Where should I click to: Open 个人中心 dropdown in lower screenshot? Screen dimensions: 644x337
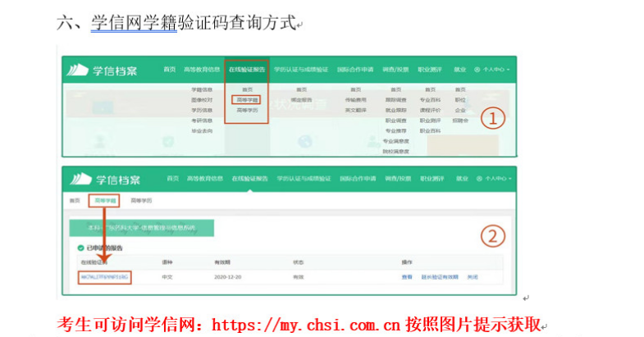click(494, 179)
